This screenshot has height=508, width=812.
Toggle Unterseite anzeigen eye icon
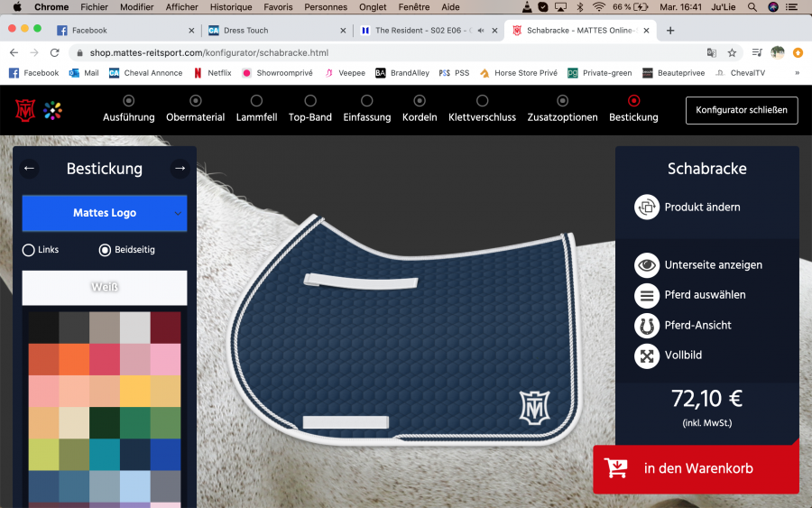pos(647,265)
